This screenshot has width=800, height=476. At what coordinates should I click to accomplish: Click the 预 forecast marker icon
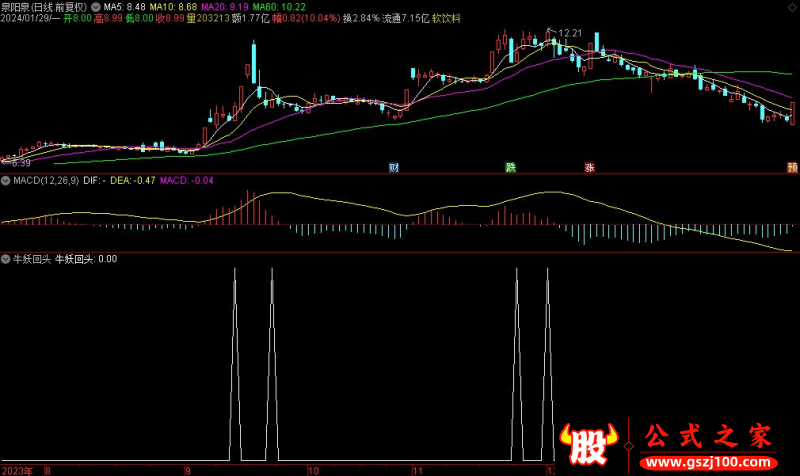tap(792, 167)
